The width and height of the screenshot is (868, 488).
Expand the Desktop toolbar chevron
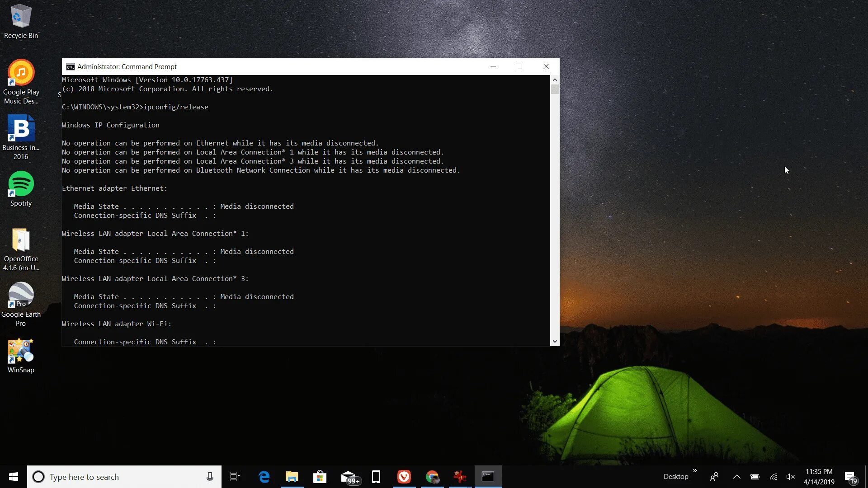(695, 471)
